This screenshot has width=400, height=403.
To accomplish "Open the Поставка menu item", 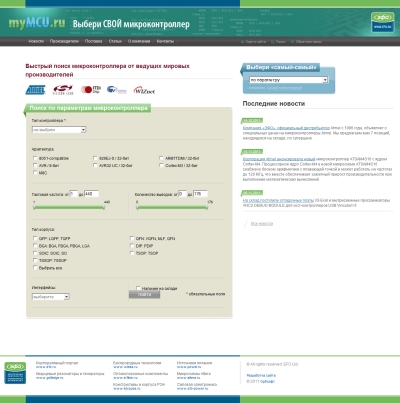I will coord(94,41).
